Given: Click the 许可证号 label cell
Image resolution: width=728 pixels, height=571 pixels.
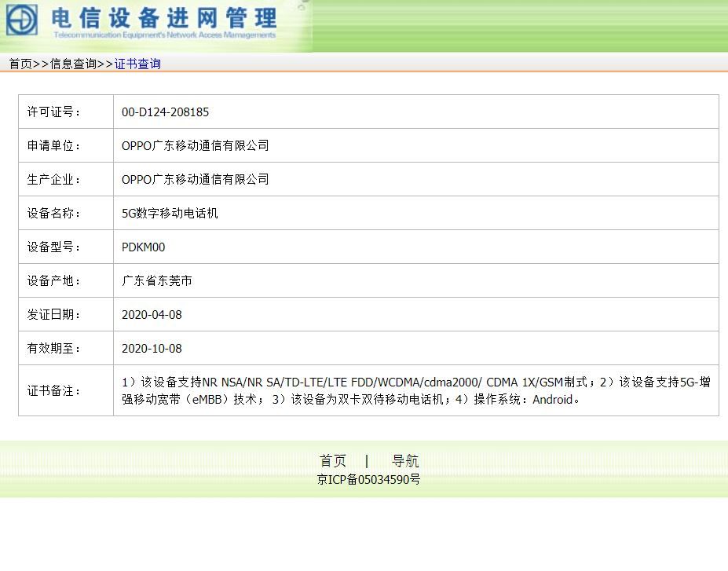Looking at the screenshot, I should [x=66, y=112].
